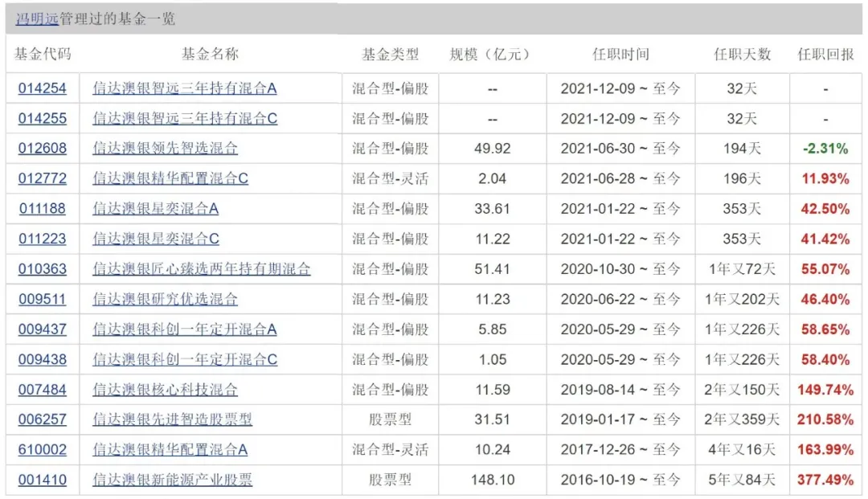Click the 任职时间 column header
Viewport: 868px width, 499px height.
click(620, 54)
